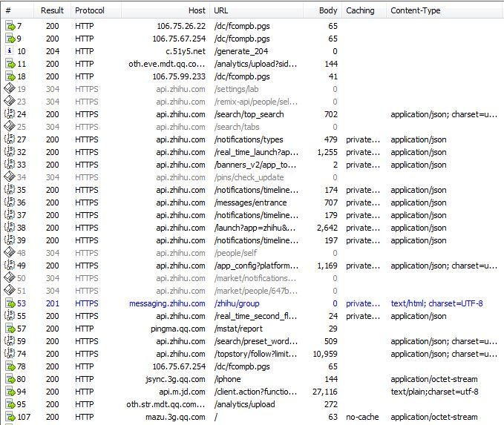
Task: Select the oth.eve.mdt.qq.co… host cell
Action: [x=166, y=64]
